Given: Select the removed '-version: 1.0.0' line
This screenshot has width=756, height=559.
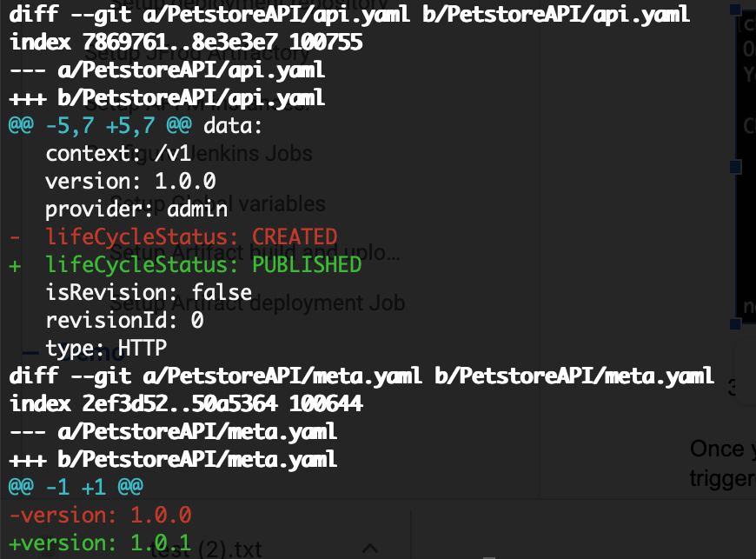Looking at the screenshot, I should click(100, 516).
